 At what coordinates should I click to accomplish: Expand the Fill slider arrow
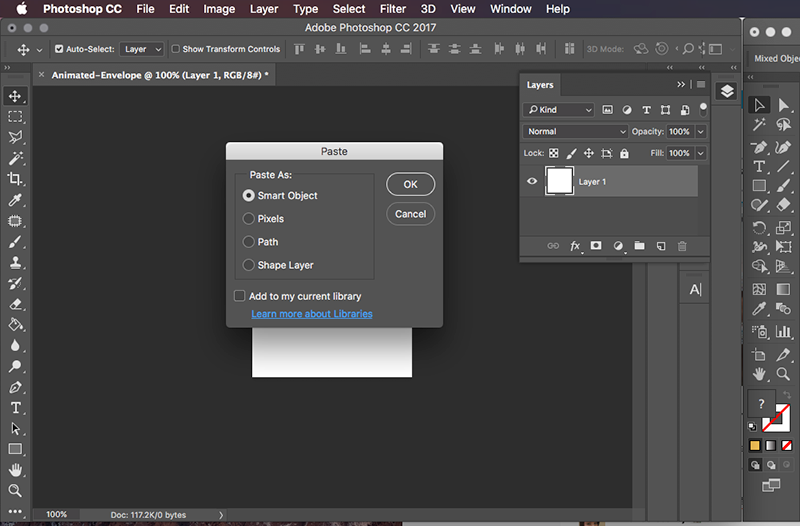tap(701, 153)
